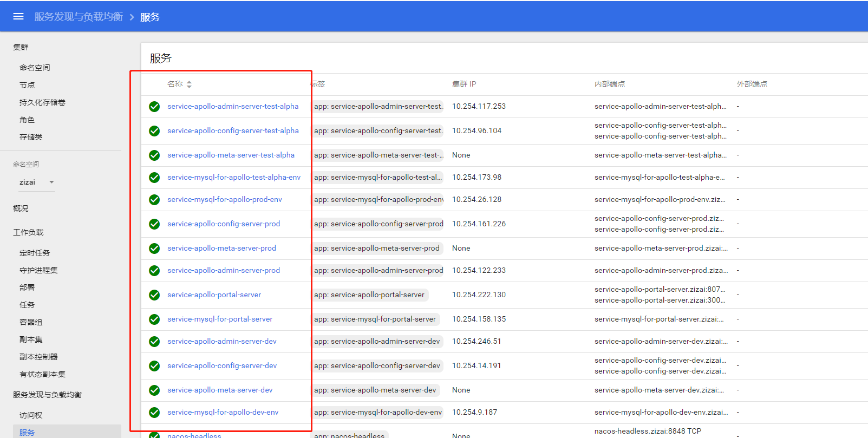868x438 pixels.
Task: Open the hamburger navigation menu
Action: tap(18, 17)
